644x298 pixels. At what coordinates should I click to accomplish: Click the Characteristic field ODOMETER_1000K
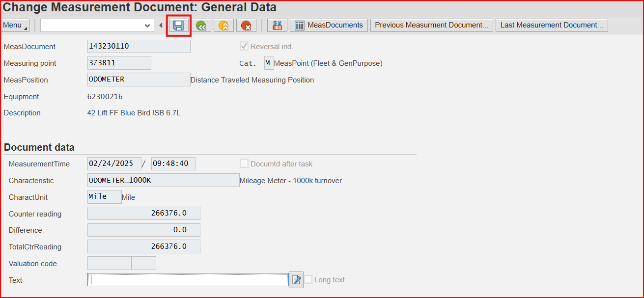click(164, 180)
